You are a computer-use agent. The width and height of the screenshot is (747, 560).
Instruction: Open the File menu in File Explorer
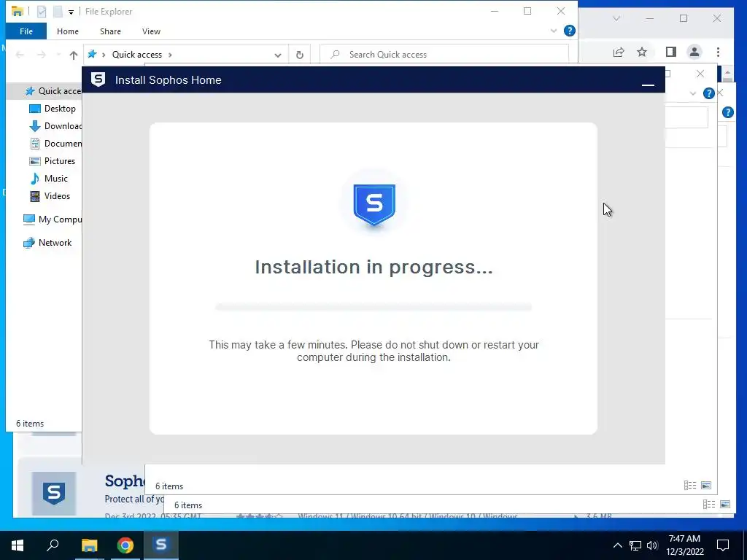pos(26,31)
